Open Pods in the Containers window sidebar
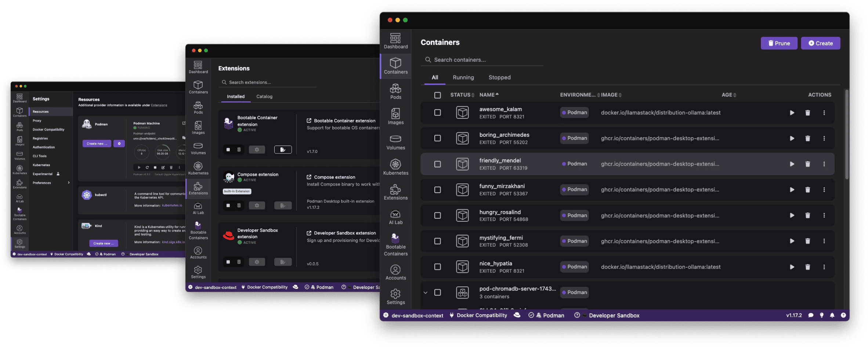The image size is (868, 347). click(395, 92)
